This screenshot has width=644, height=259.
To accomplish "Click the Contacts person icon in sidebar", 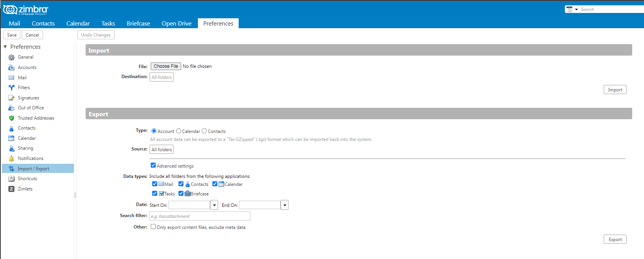I will (x=11, y=128).
